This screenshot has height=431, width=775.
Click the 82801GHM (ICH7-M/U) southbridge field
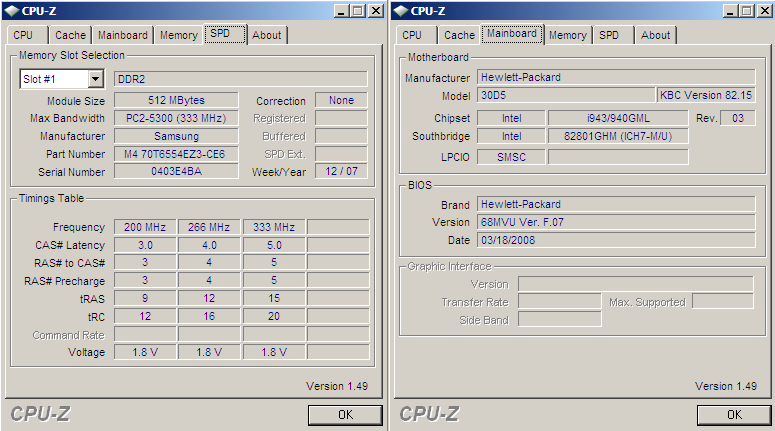pos(618,136)
